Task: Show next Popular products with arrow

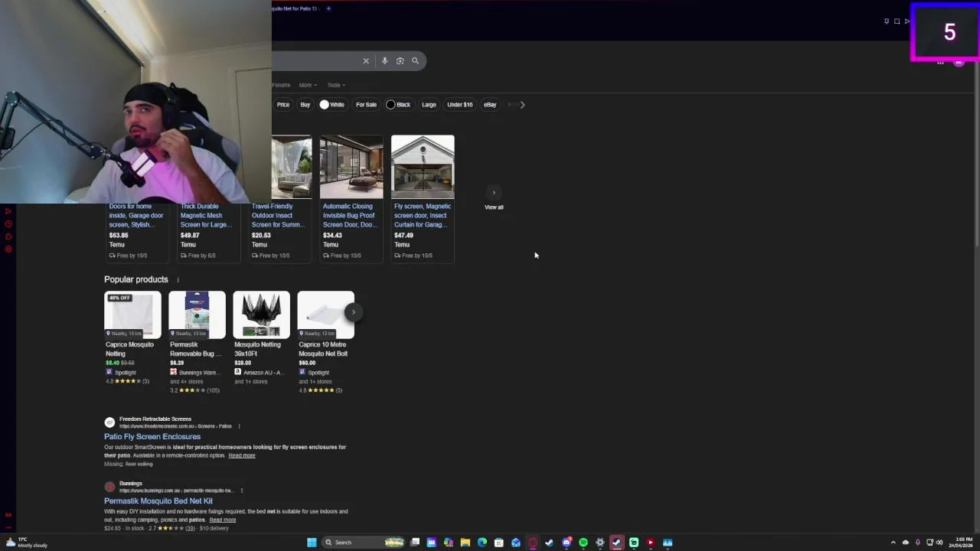Action: (353, 311)
